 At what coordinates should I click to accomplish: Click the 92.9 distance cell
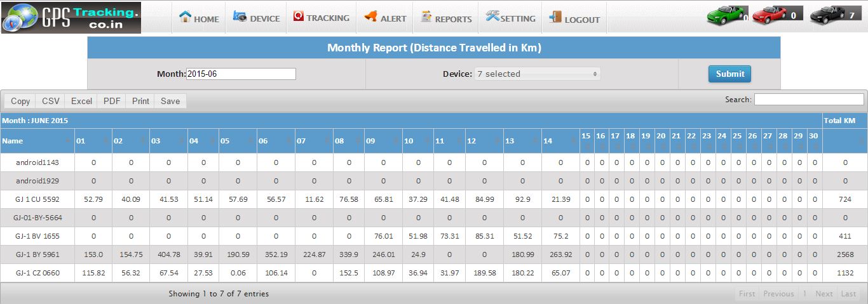522,199
